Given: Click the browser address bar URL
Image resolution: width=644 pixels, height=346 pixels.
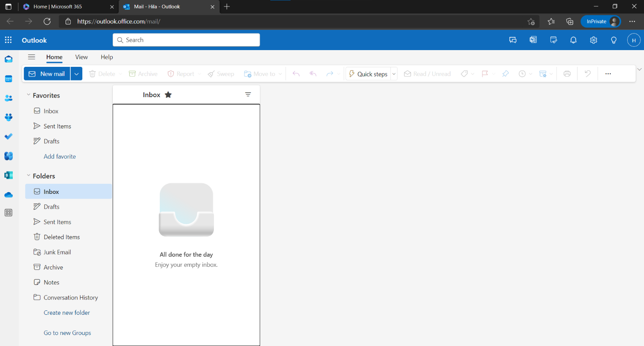Looking at the screenshot, I should click(119, 21).
